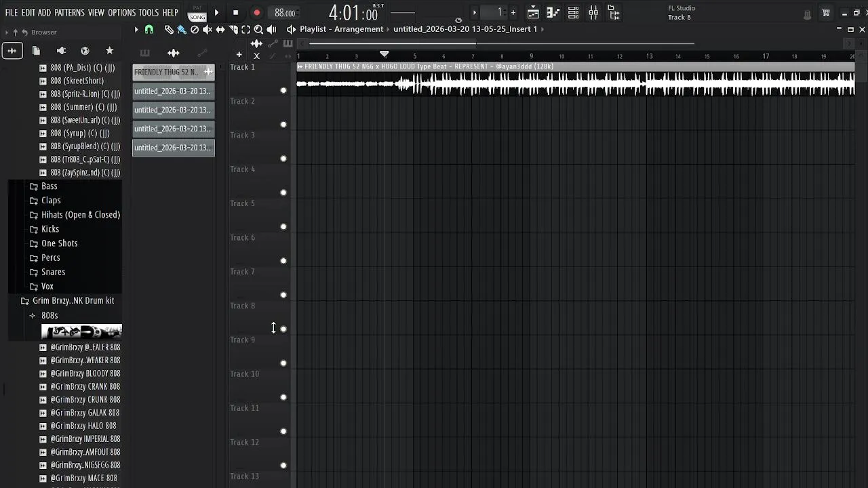
Task: Open the Mixer from the top toolbar
Action: click(x=593, y=12)
